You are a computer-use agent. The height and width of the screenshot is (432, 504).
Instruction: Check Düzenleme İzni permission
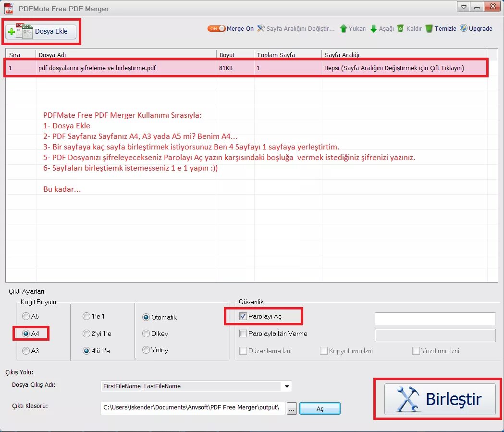click(x=243, y=351)
